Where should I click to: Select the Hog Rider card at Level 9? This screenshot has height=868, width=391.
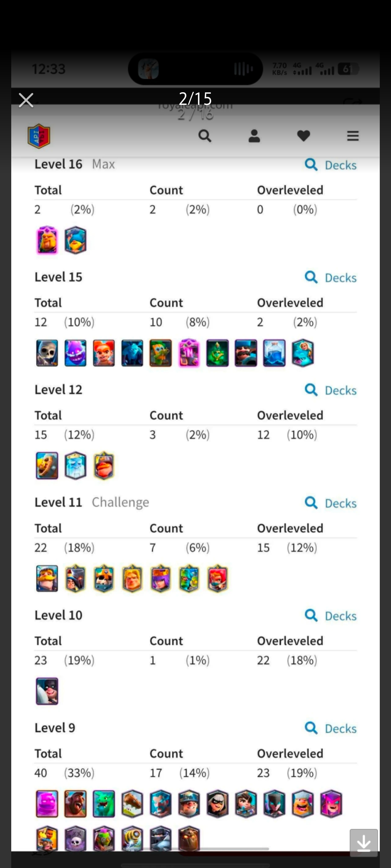75,804
